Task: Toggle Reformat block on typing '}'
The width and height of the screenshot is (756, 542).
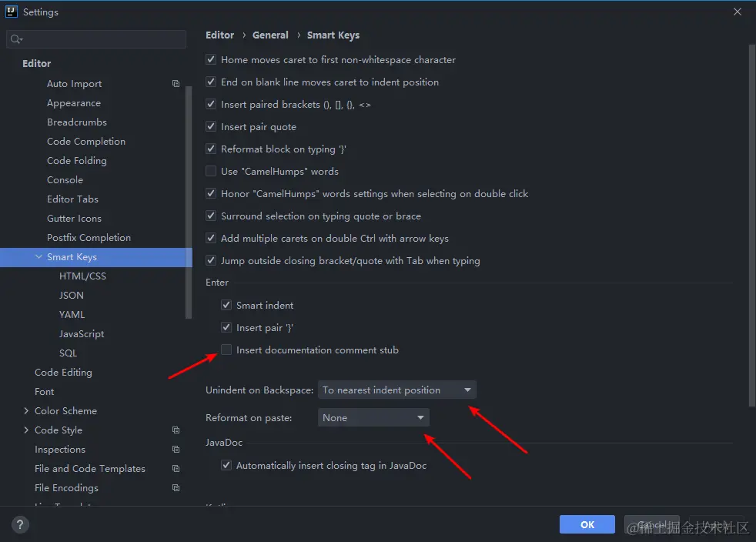Action: [211, 149]
